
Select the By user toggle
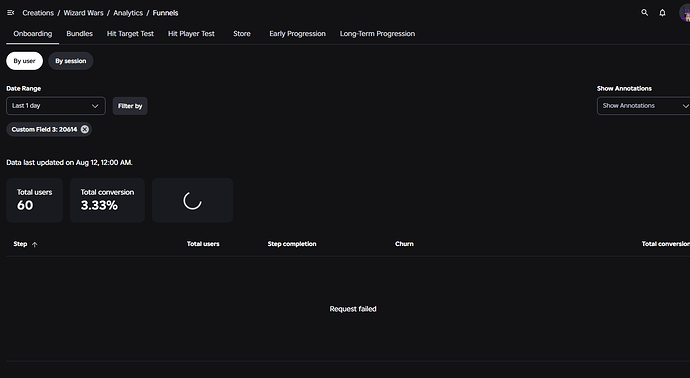[24, 61]
